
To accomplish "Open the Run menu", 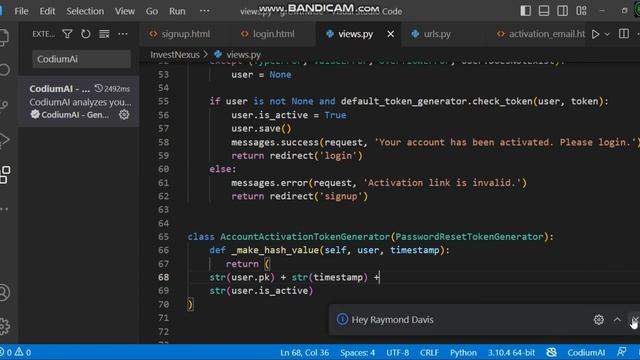I will point(177,11).
